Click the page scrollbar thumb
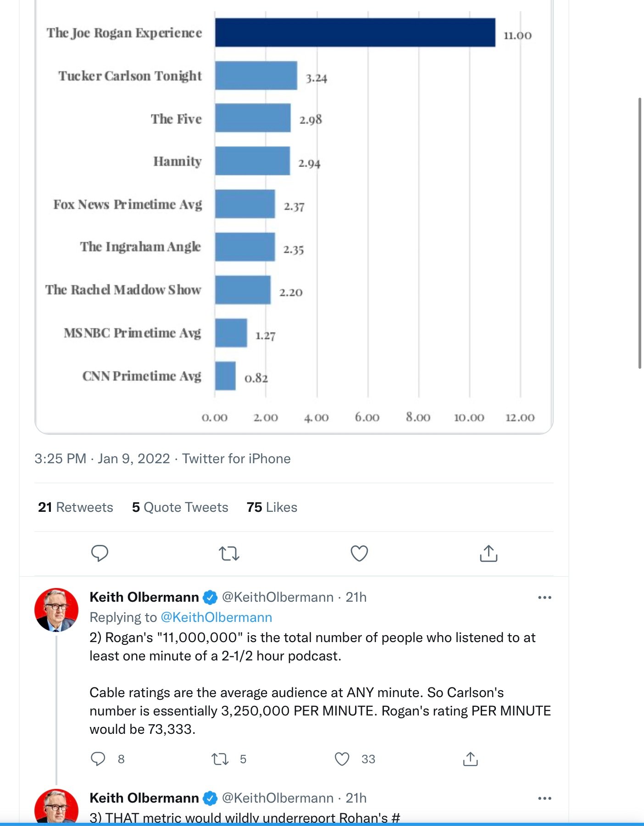This screenshot has height=826, width=644. pyautogui.click(x=640, y=233)
